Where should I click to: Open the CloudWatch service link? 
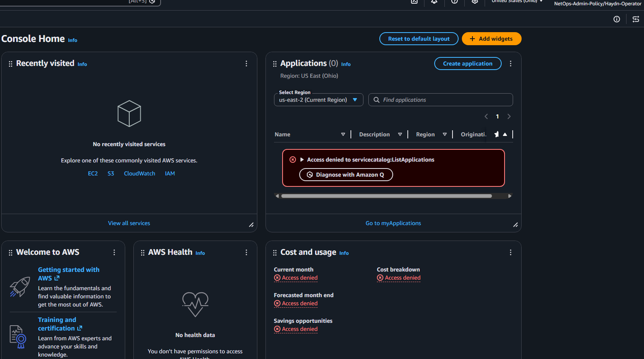pos(139,173)
